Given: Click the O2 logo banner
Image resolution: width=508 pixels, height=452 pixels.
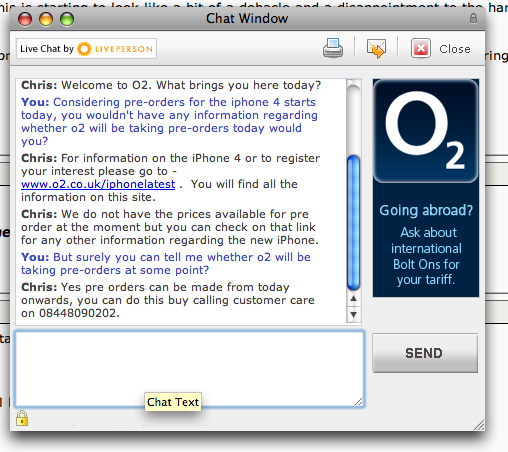Looking at the screenshot, I should tap(426, 131).
